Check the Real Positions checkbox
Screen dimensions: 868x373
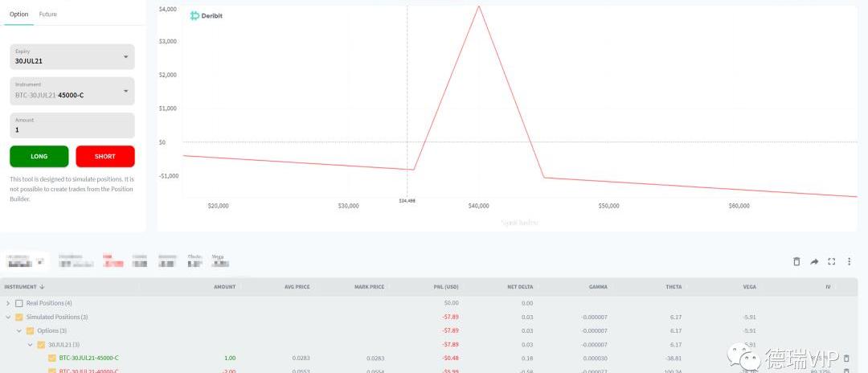coord(19,303)
